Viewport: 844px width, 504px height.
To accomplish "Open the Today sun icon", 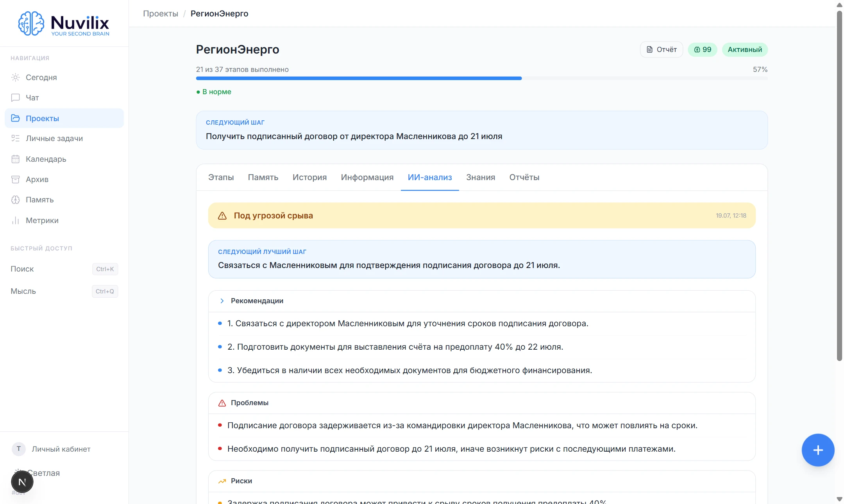I will (15, 77).
